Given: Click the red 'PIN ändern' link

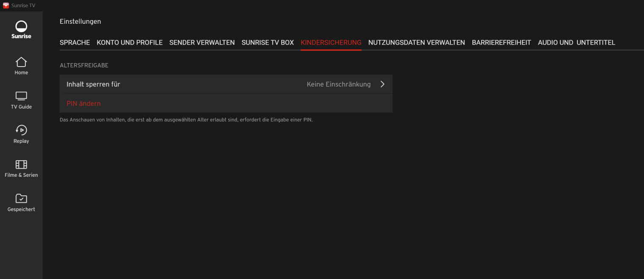Looking at the screenshot, I should pos(83,103).
